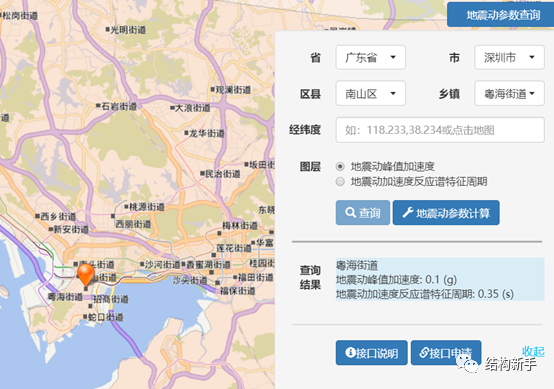Click the 沙头街道 label on the map
The height and width of the screenshot is (389, 554).
(x=190, y=280)
